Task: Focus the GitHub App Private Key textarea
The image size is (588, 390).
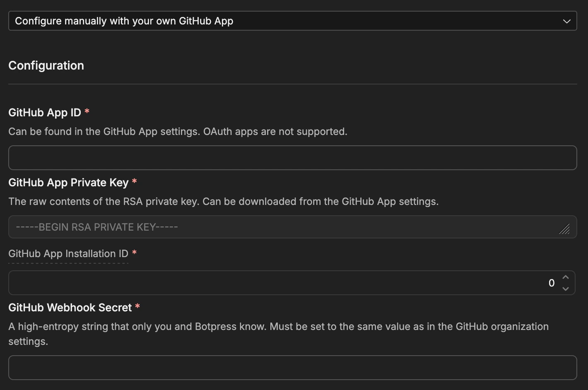Action: coord(292,227)
